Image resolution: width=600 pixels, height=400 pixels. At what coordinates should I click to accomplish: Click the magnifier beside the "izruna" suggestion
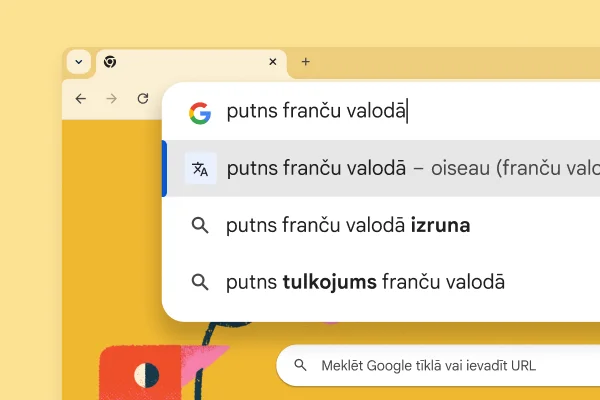click(200, 226)
